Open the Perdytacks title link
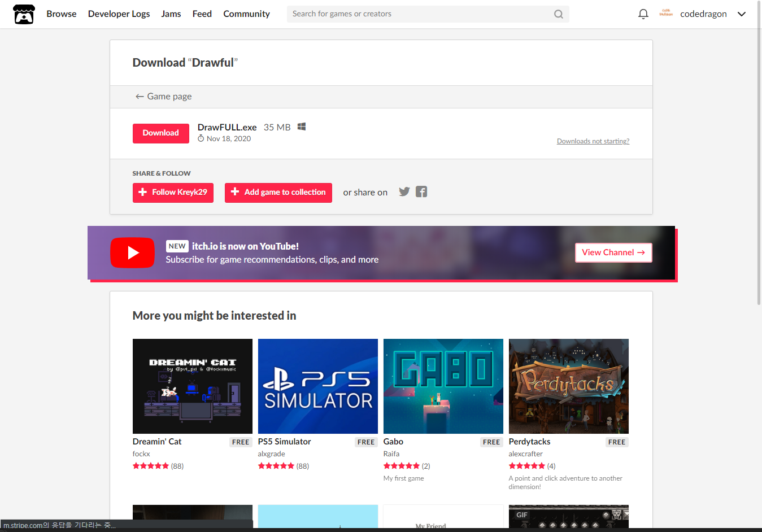Image resolution: width=762 pixels, height=532 pixels. [x=529, y=442]
